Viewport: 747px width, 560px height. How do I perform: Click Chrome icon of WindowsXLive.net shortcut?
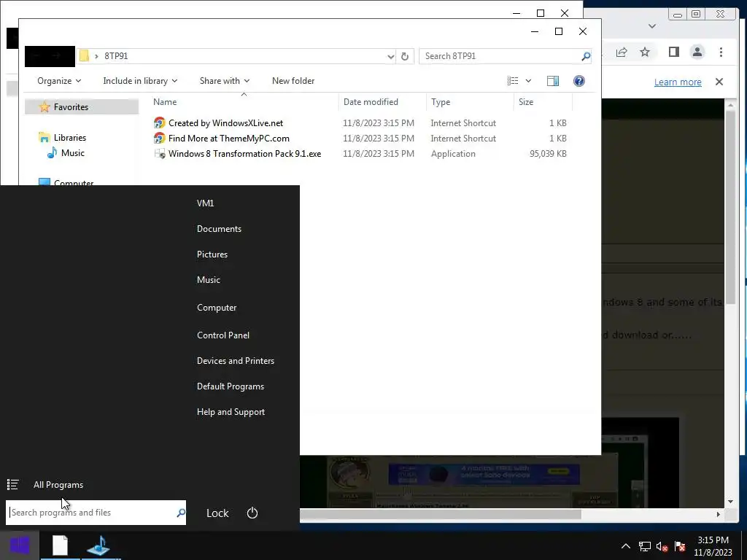(160, 123)
